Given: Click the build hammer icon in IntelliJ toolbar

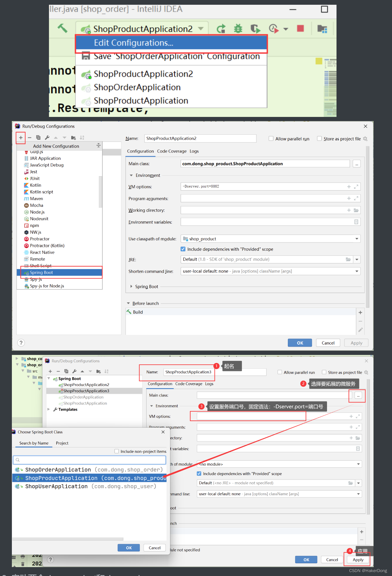Looking at the screenshot, I should (x=62, y=28).
